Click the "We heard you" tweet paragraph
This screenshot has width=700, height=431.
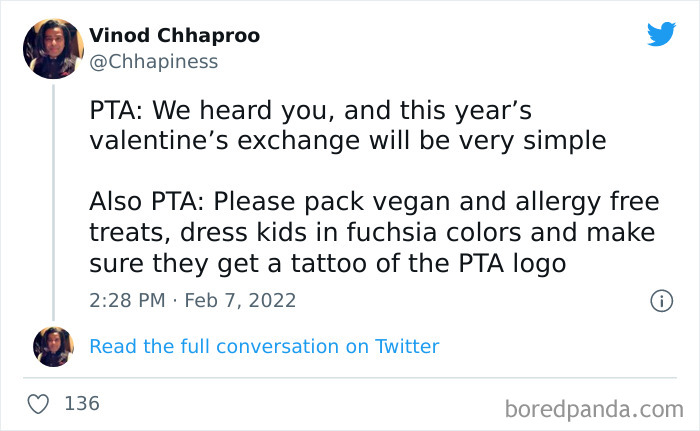[350, 125]
